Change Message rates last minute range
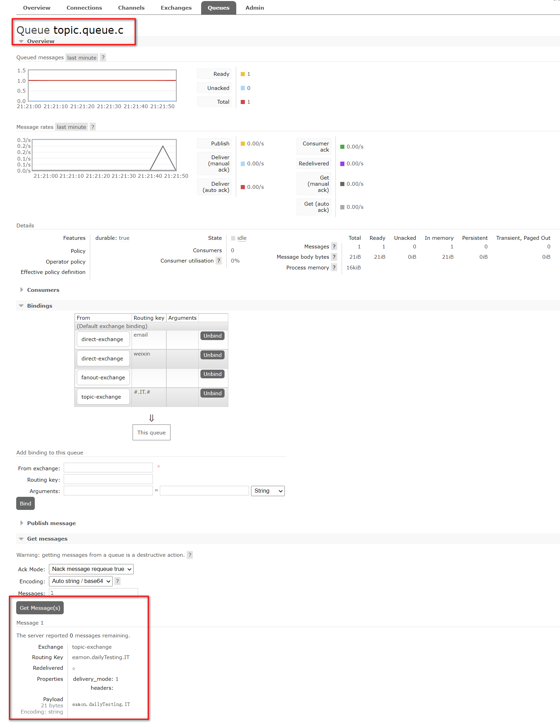560x728 pixels. [x=71, y=127]
